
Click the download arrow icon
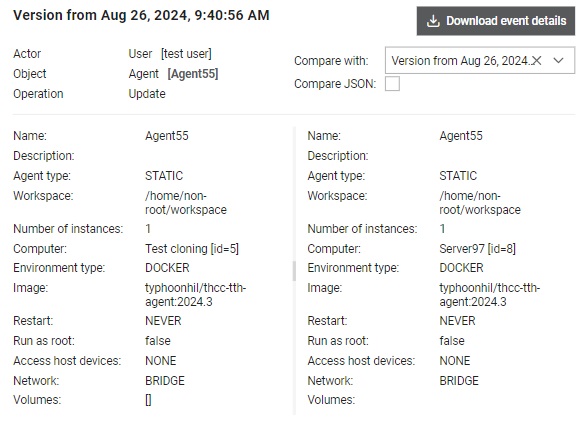click(433, 21)
